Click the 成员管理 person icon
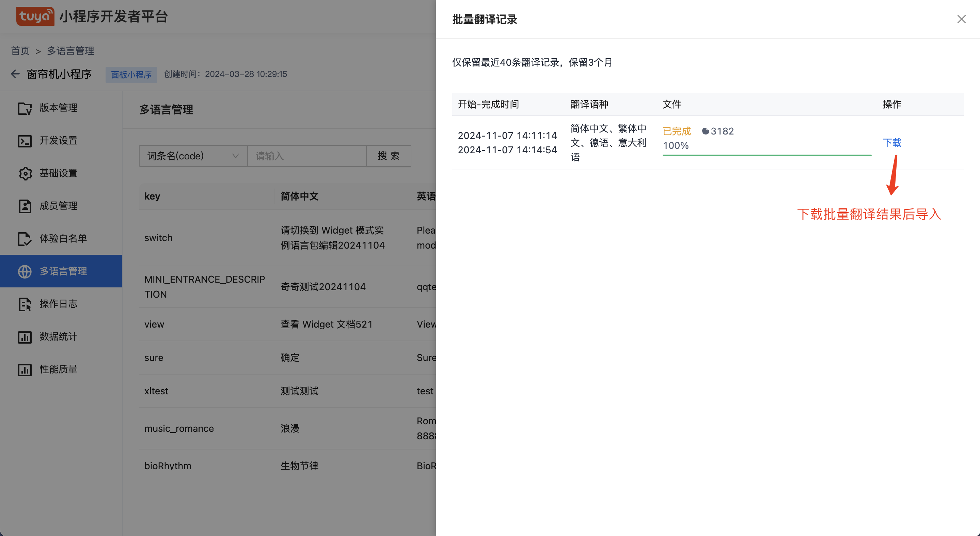The width and height of the screenshot is (980, 536). [x=25, y=206]
